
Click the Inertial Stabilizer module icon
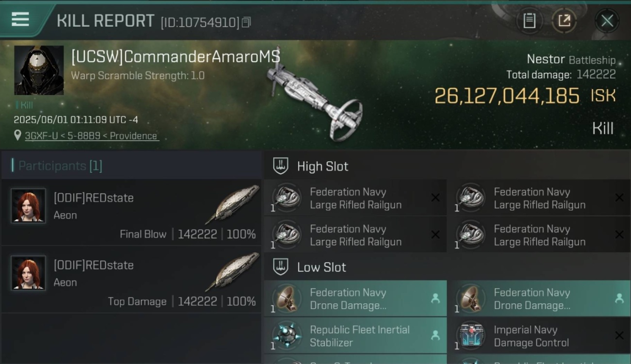(x=286, y=336)
